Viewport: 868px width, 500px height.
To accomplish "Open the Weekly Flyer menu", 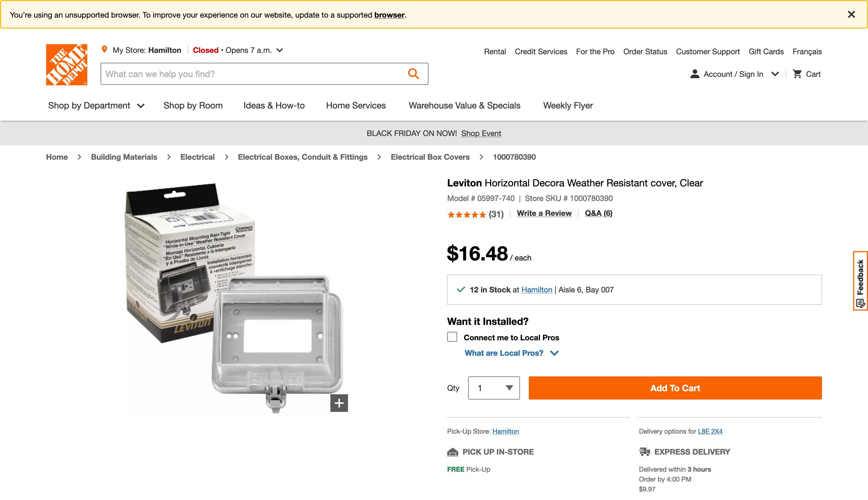I will (x=567, y=105).
